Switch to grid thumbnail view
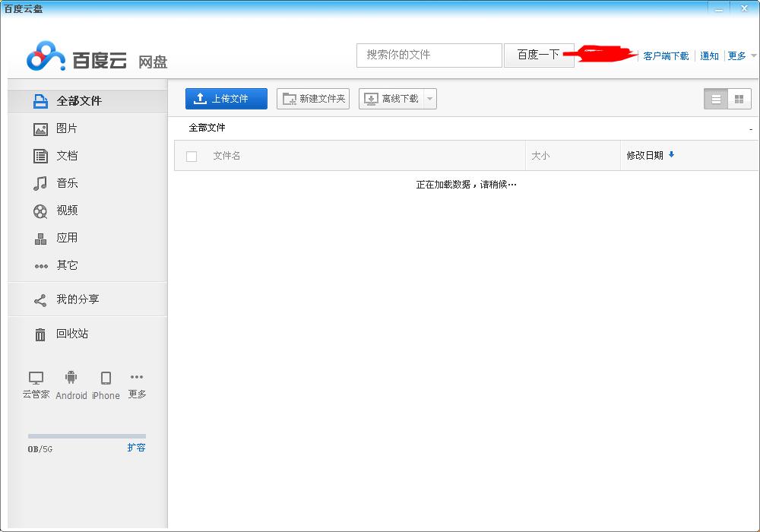The height and width of the screenshot is (532, 760). (x=739, y=100)
